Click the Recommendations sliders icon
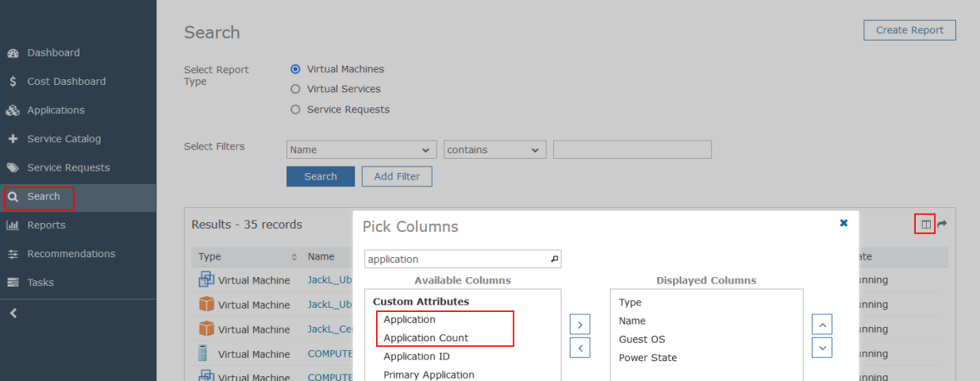The width and height of the screenshot is (980, 381). [13, 254]
